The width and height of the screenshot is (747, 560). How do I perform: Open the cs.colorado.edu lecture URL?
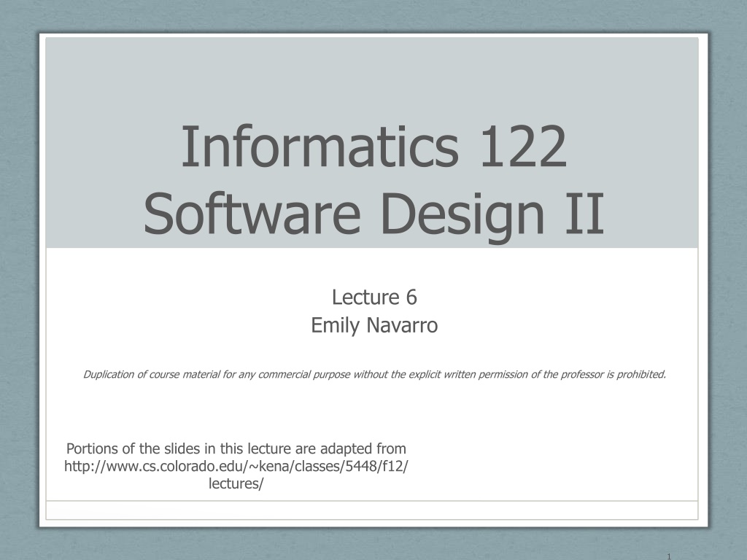click(236, 466)
